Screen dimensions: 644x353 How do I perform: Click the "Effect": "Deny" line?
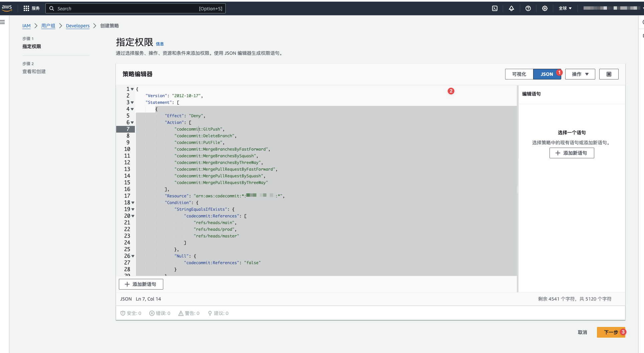[x=185, y=116]
